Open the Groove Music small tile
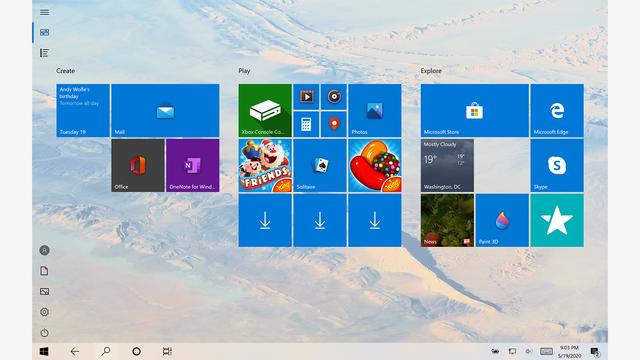 tap(334, 97)
